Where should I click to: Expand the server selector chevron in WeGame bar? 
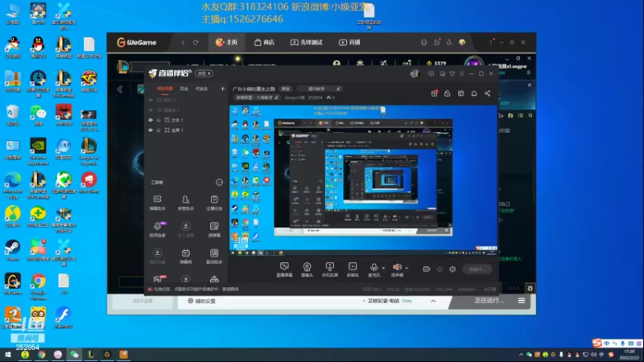point(433,301)
